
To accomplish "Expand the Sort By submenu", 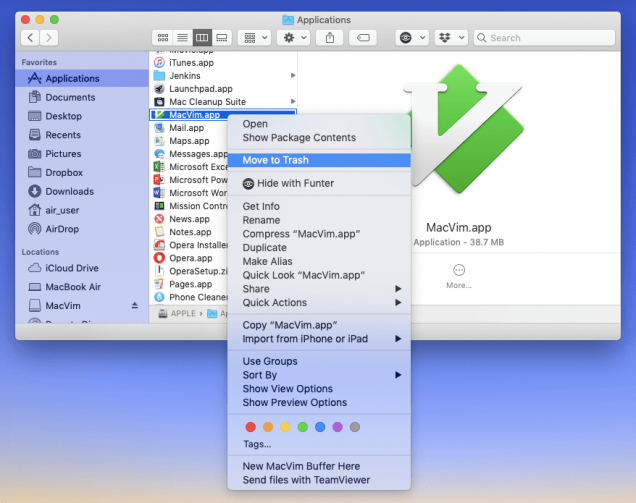I will [319, 375].
